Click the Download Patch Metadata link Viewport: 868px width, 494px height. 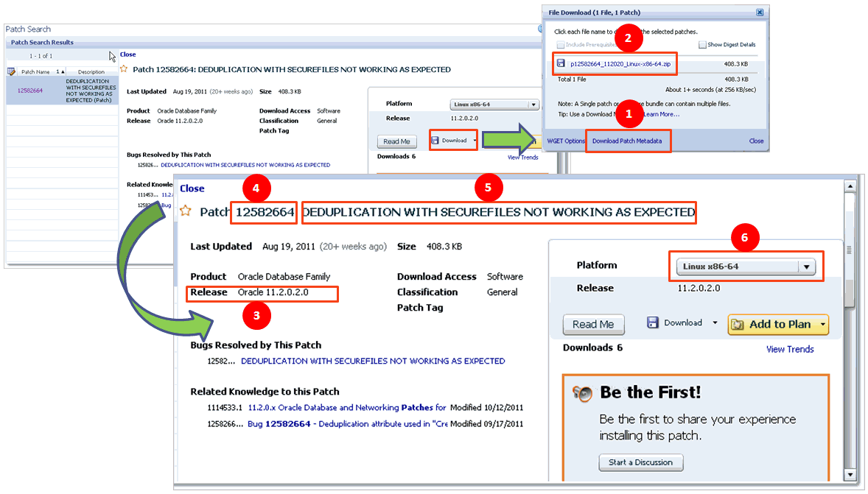point(626,141)
